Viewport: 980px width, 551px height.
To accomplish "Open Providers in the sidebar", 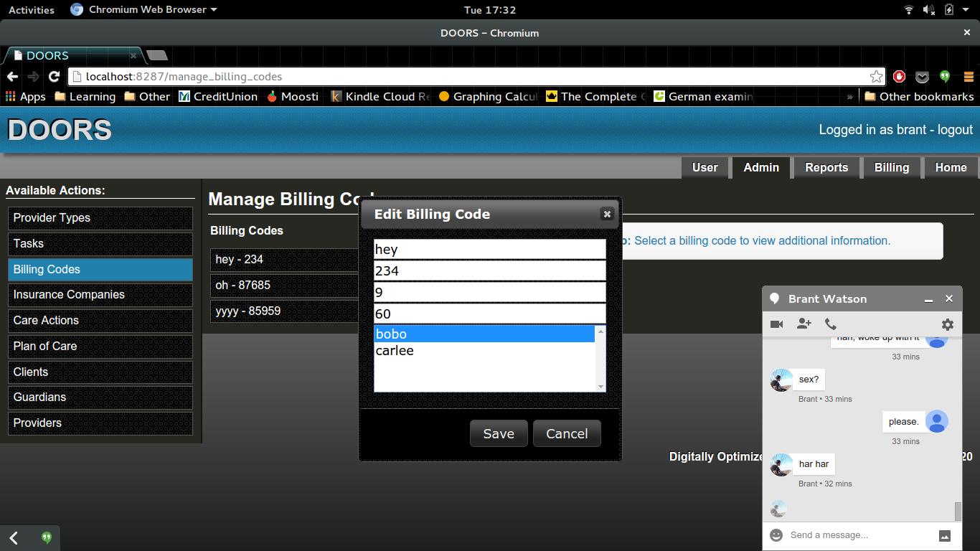I will (100, 423).
